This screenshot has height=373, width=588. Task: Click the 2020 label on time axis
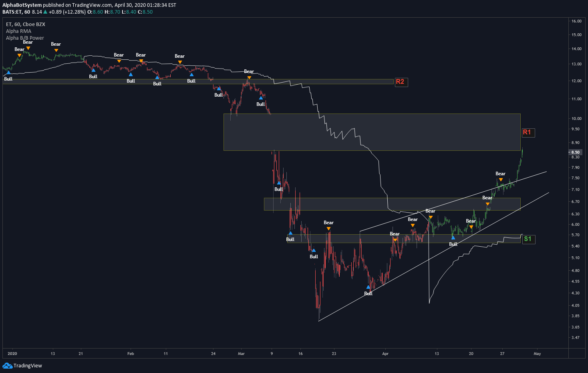click(x=12, y=354)
